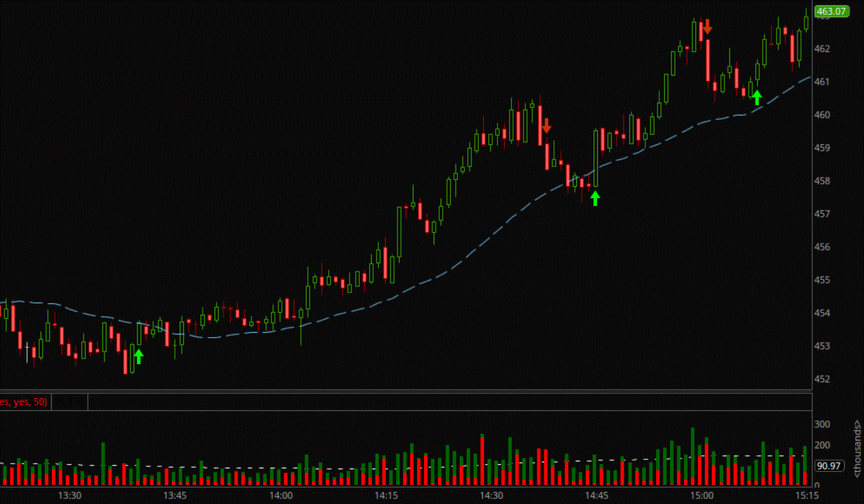Select the red study label ending in 50)

tap(23, 403)
